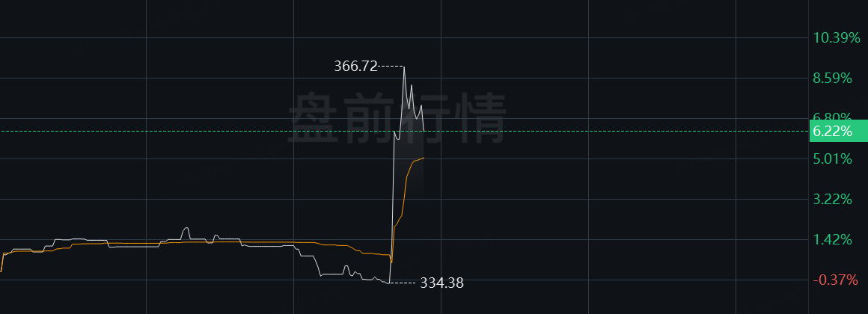The width and height of the screenshot is (868, 314).
Task: Select the lowest point of the white price line
Action: (389, 283)
